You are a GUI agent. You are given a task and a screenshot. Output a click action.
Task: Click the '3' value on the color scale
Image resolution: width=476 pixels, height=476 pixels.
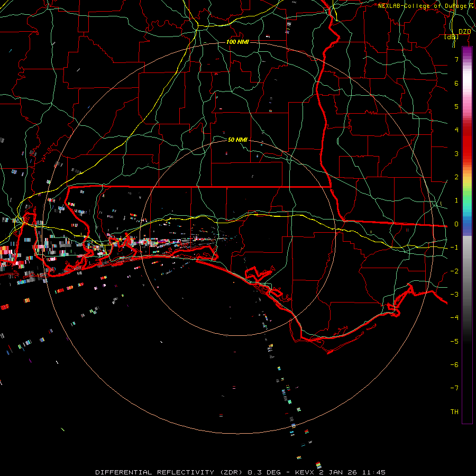pyautogui.click(x=456, y=153)
